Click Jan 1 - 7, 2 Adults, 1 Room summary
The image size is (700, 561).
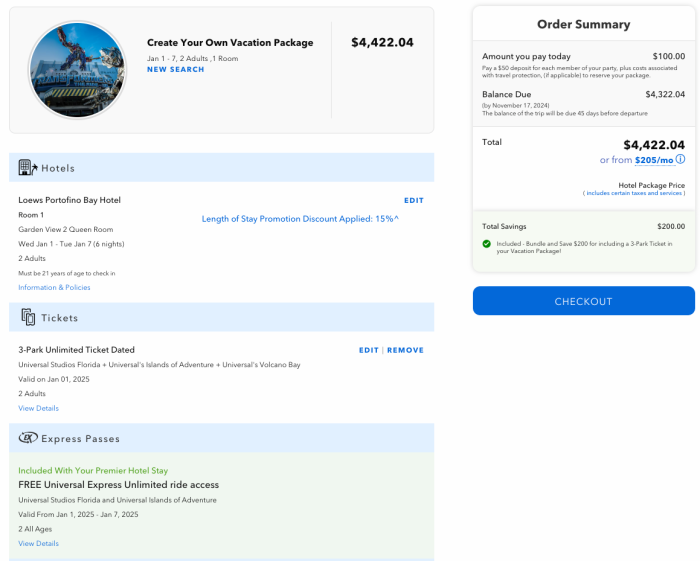(x=192, y=58)
